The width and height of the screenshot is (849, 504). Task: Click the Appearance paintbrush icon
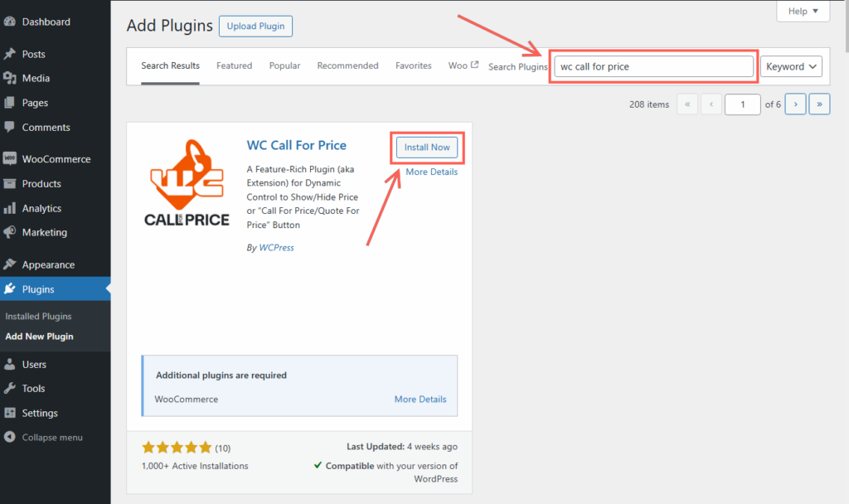point(10,264)
